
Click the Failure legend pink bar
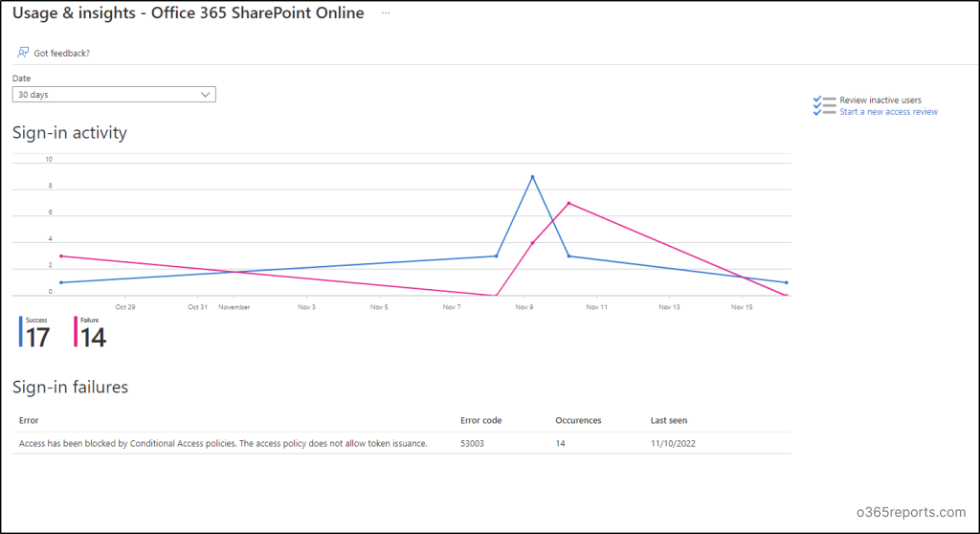(x=76, y=331)
